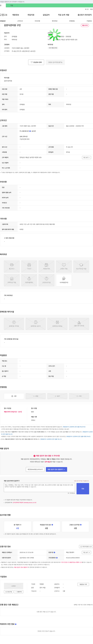Click the 로그인 link
This screenshot has height=644, width=93.
(87, 9)
